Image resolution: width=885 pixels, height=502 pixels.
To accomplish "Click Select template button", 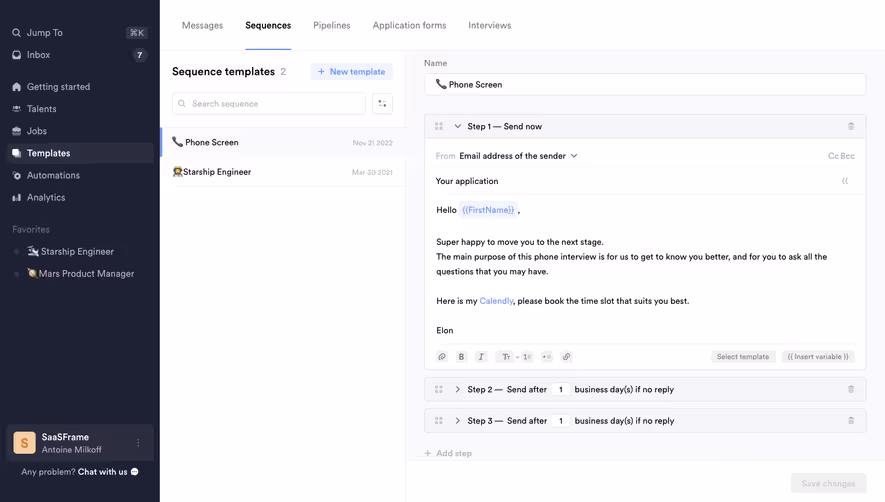I will click(x=743, y=356).
